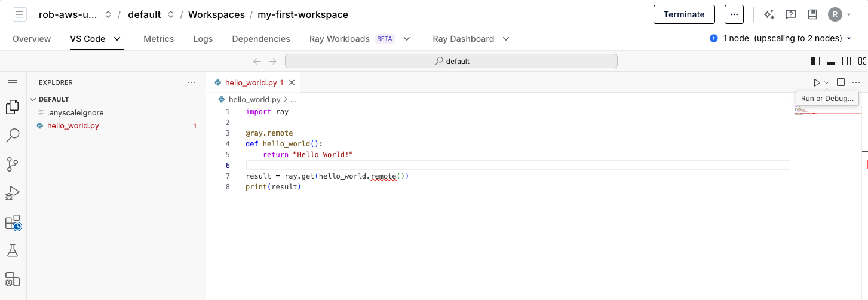The image size is (868, 300).
Task: Open the customize layout icon
Action: [x=862, y=61]
